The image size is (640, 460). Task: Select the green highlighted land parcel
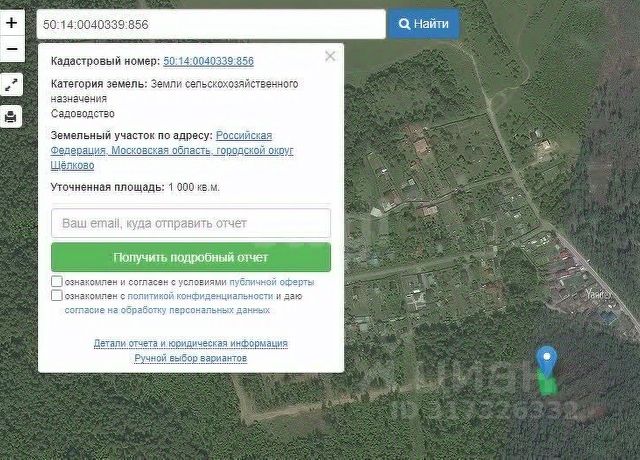(548, 384)
